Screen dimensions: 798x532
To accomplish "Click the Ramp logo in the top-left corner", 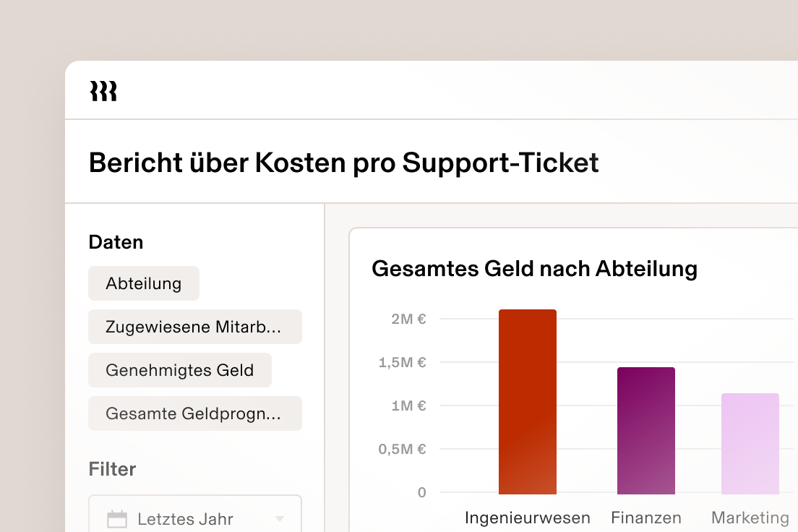I will pos(103,90).
